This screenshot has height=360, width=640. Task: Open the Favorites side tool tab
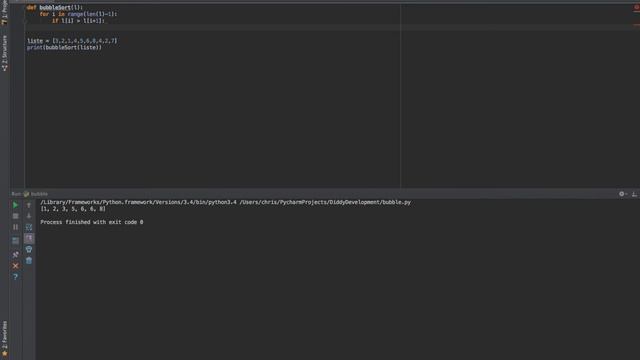(4, 339)
